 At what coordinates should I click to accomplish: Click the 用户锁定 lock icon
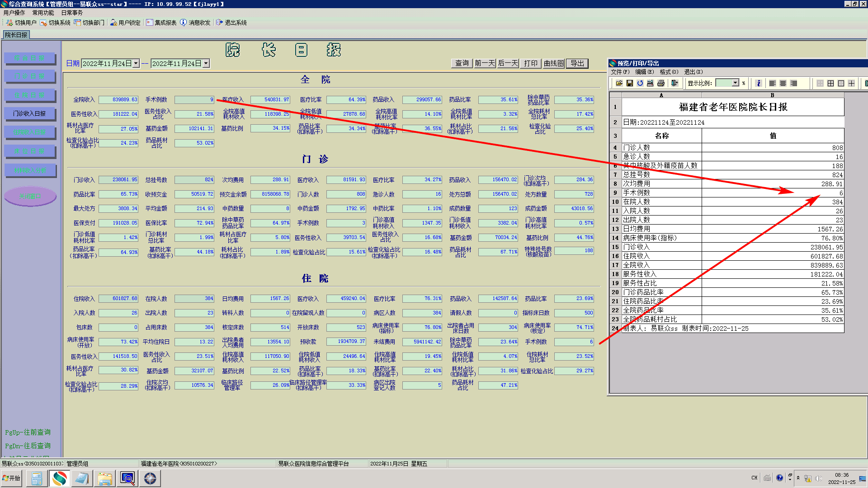click(113, 23)
